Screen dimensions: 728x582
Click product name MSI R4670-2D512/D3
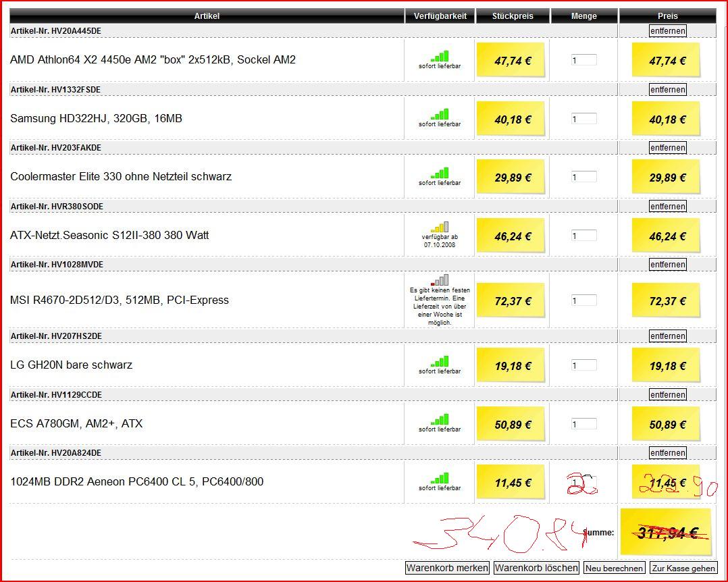[120, 300]
